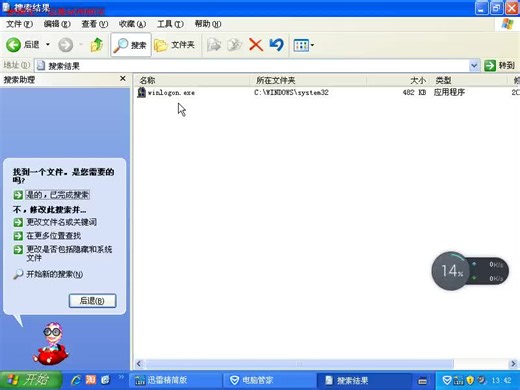The height and width of the screenshot is (390, 520).
Task: Expand the quick launch chevron
Action: [x=121, y=377]
